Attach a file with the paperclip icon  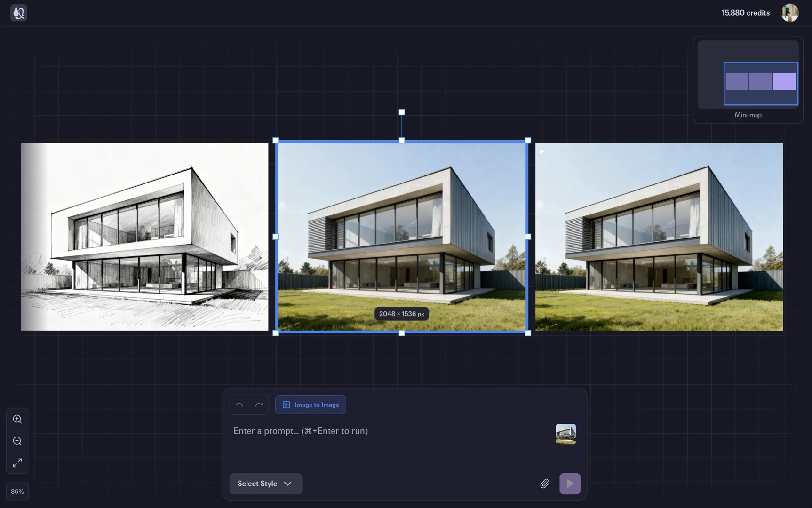(x=544, y=484)
